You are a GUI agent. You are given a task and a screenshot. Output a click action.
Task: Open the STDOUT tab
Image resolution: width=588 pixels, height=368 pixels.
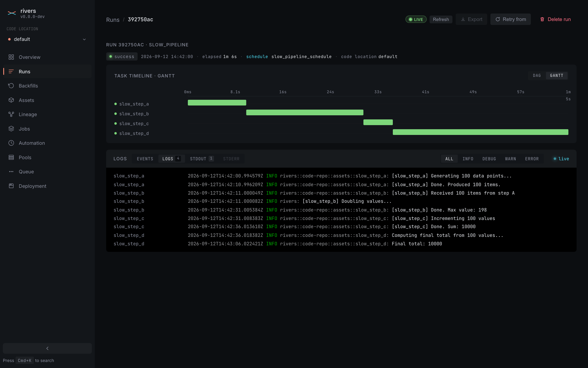tap(202, 159)
